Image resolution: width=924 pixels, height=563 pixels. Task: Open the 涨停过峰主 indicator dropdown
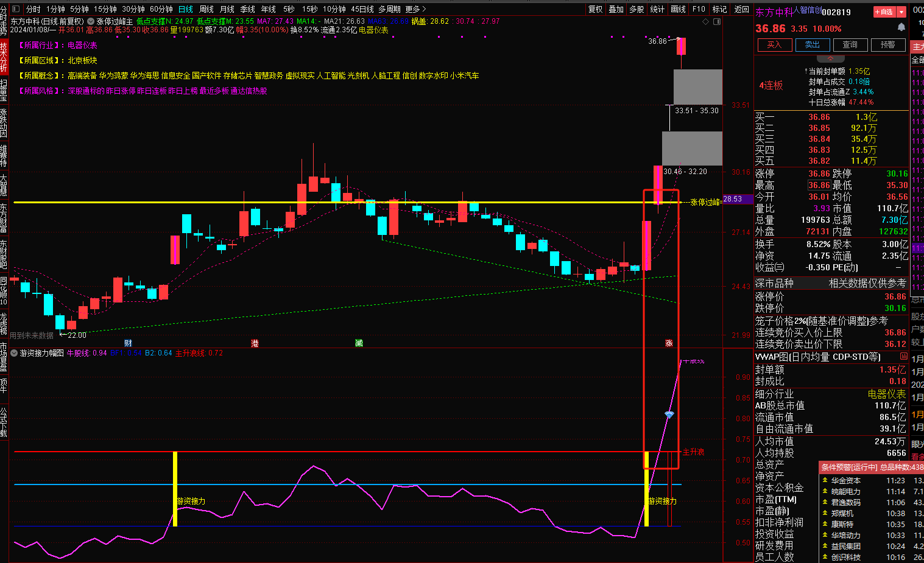click(91, 21)
